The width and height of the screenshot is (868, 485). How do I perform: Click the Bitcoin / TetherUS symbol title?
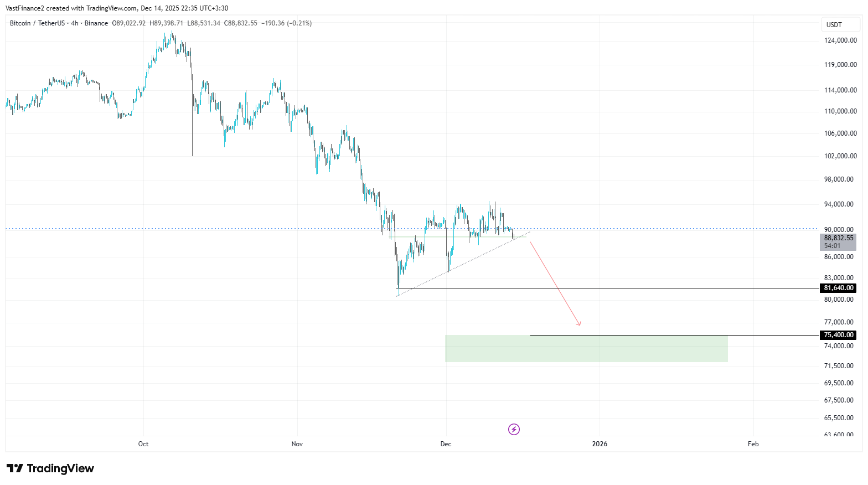click(37, 23)
